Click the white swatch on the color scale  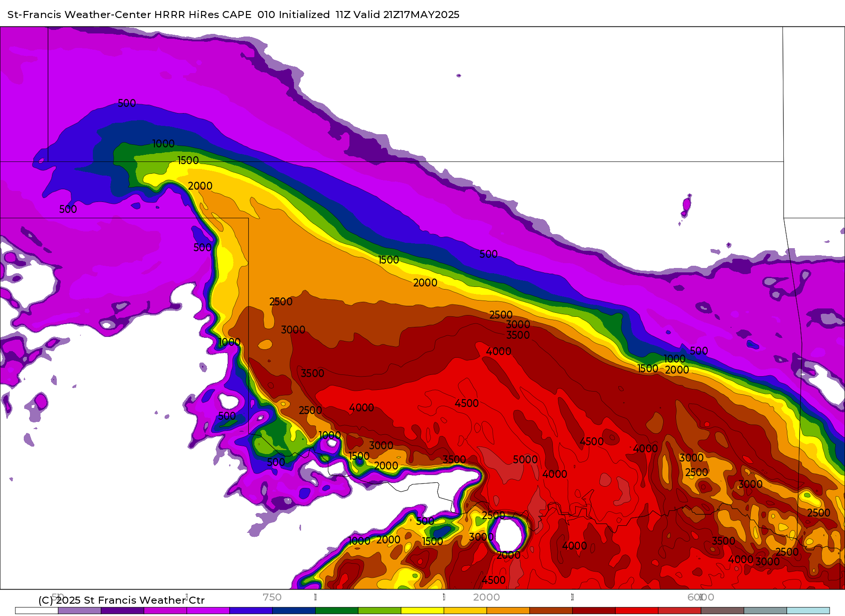[x=37, y=611]
